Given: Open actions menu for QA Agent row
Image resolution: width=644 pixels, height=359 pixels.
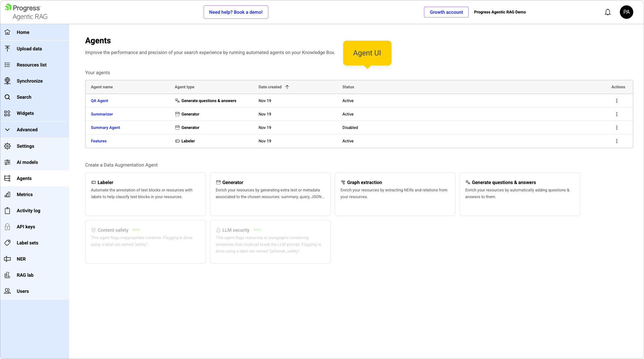Looking at the screenshot, I should 616,101.
